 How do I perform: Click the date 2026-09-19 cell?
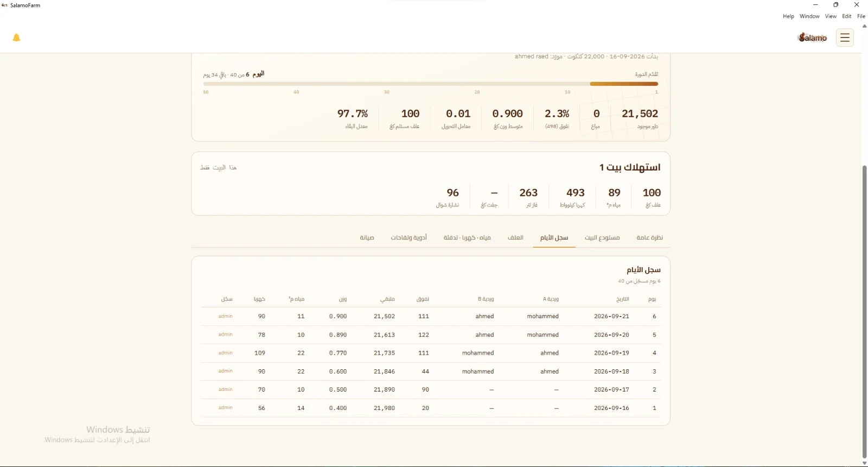[x=611, y=353]
